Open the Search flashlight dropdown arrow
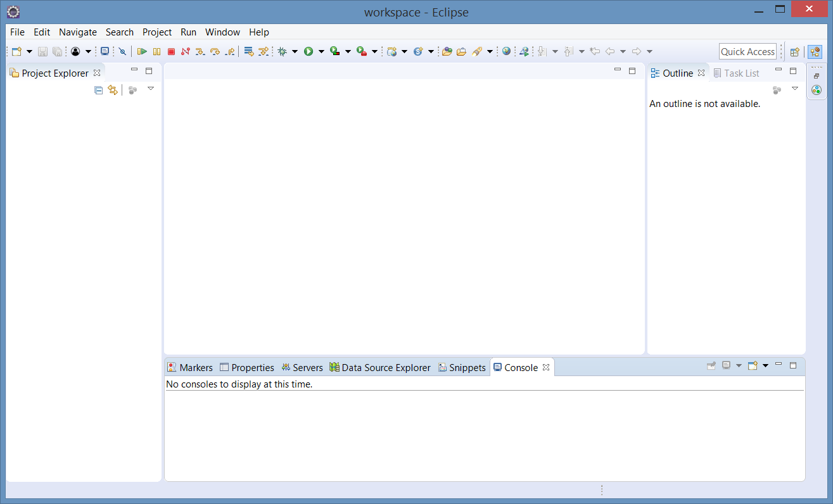The image size is (833, 504). [490, 52]
